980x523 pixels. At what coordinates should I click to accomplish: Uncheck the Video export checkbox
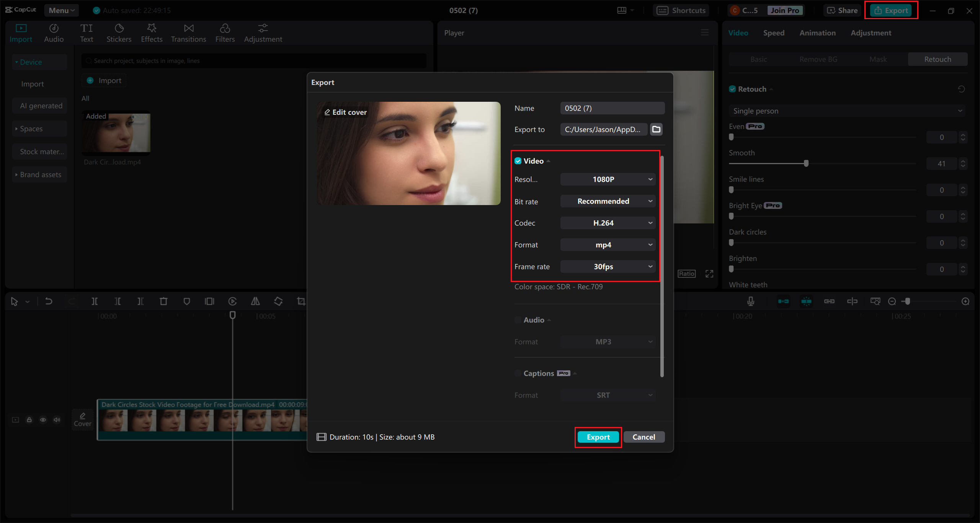tap(518, 161)
